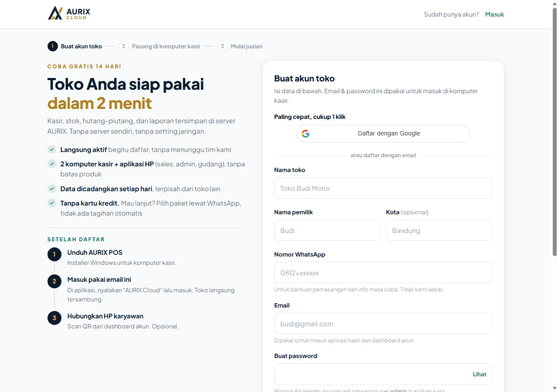Click the Unduh AURIX POS step title
Viewport: 558px width, 392px height.
pos(95,253)
